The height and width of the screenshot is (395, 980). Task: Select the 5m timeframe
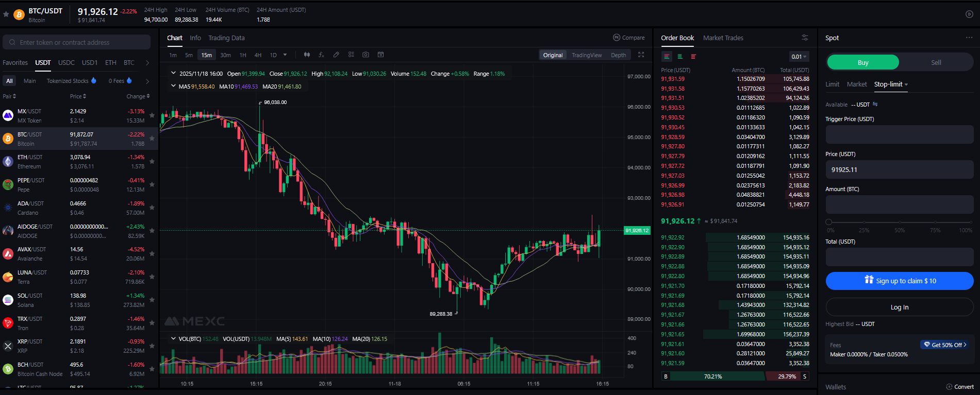point(189,55)
